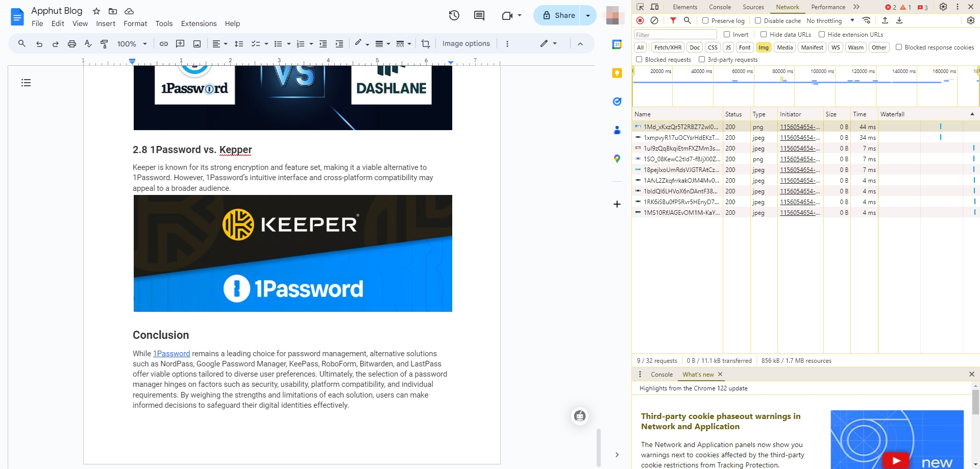Open border color pencil tool
The width and height of the screenshot is (980, 469).
point(358,43)
